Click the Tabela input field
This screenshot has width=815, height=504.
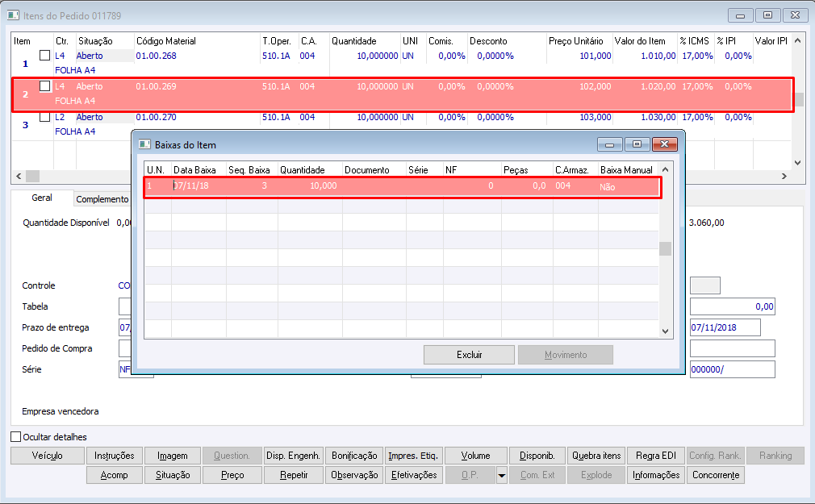tap(125, 306)
